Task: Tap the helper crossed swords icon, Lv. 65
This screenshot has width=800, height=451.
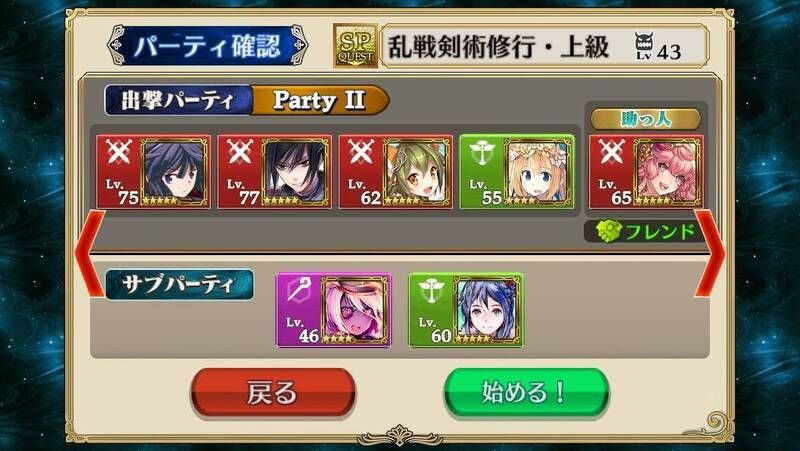Action: coord(612,152)
